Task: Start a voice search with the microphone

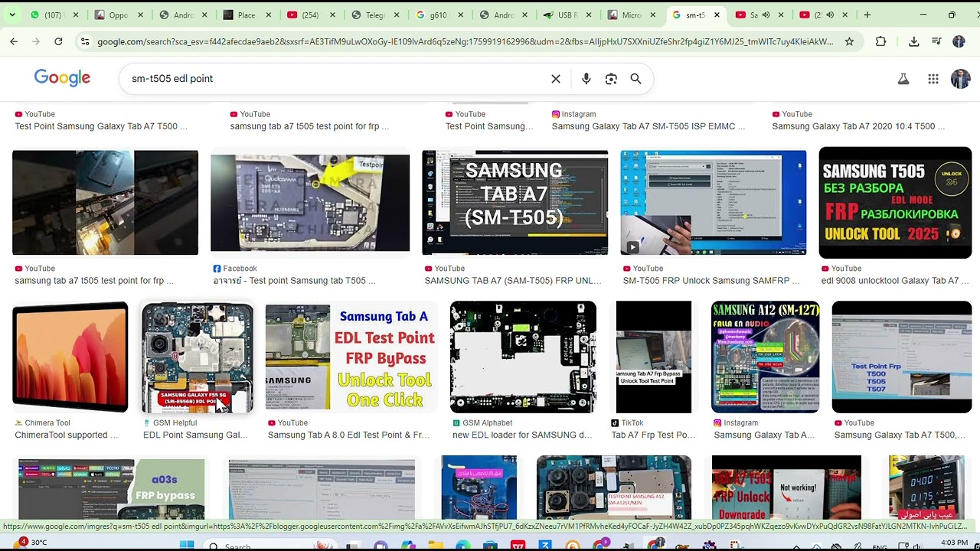Action: click(x=586, y=79)
